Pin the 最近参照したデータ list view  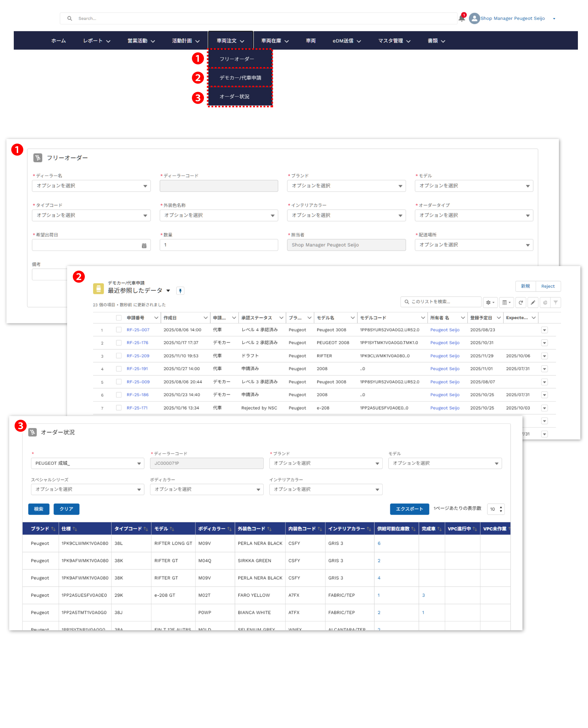click(x=180, y=291)
